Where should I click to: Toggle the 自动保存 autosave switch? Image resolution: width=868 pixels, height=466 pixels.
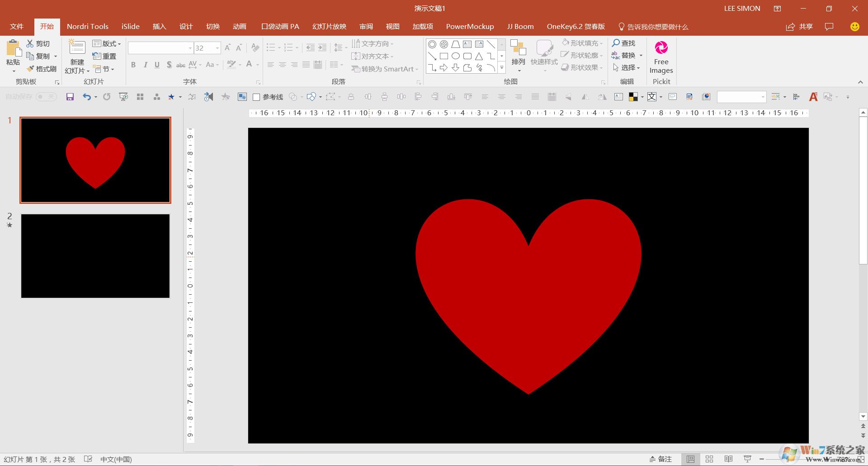(x=45, y=97)
